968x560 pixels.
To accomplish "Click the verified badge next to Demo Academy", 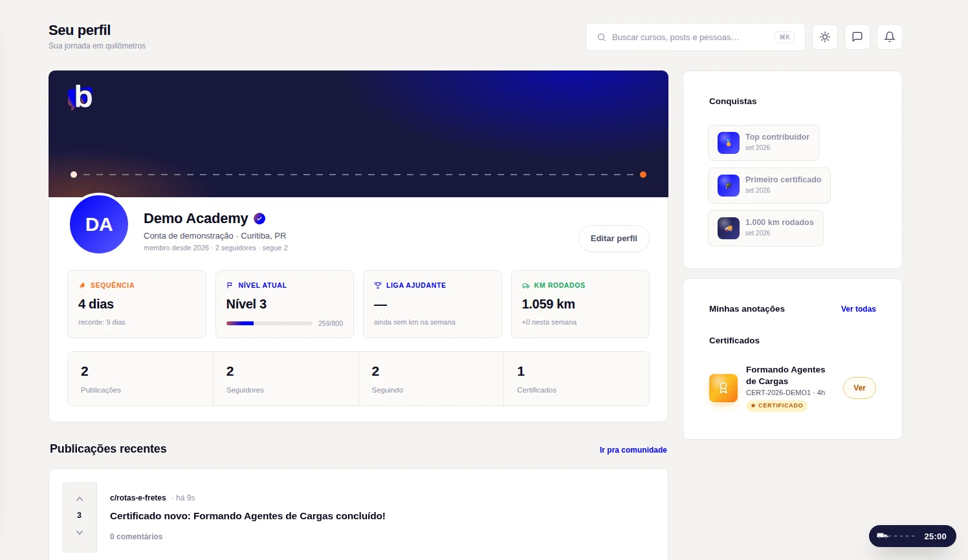I will coord(259,219).
